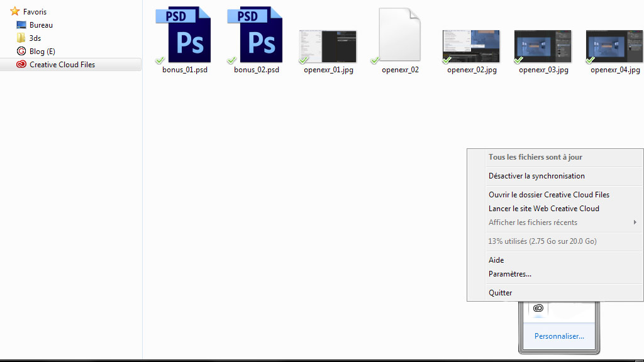Image resolution: width=644 pixels, height=362 pixels.
Task: Click the Favoris heading label
Action: click(x=35, y=12)
